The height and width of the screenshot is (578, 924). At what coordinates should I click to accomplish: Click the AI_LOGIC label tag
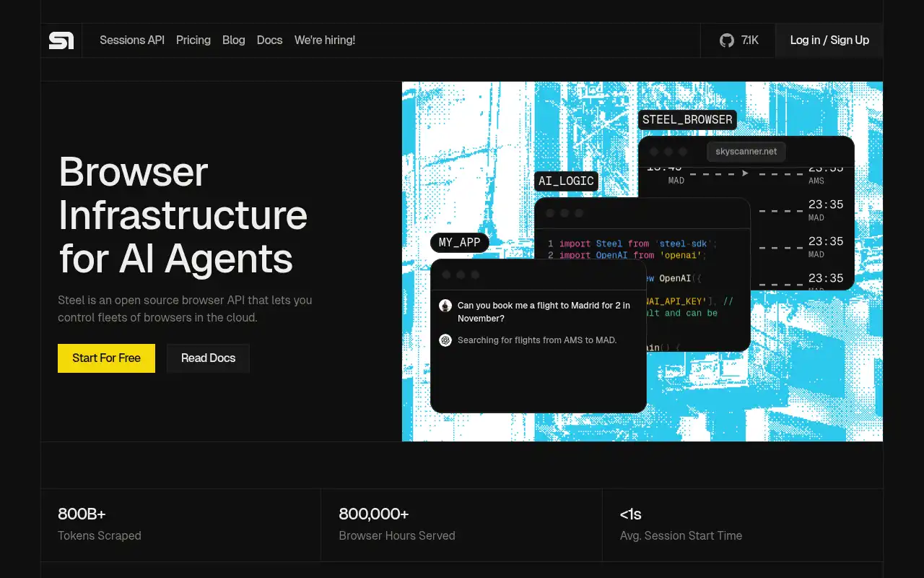(567, 181)
